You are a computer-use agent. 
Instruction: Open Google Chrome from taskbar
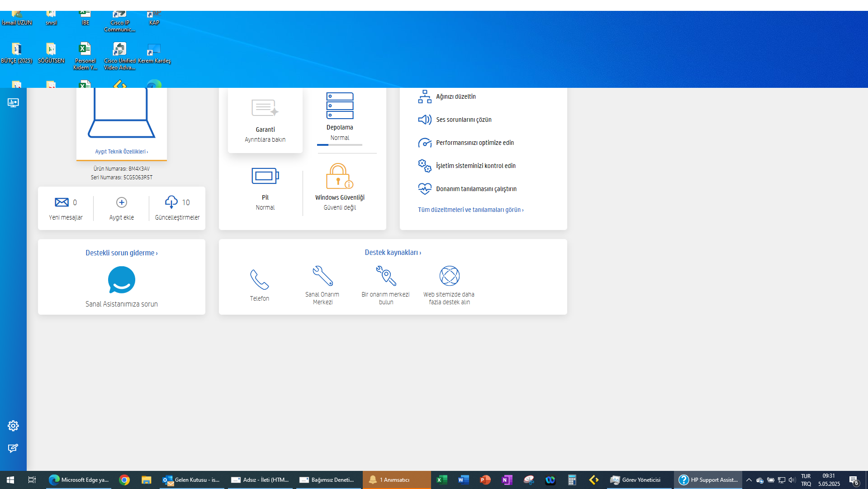pyautogui.click(x=124, y=480)
